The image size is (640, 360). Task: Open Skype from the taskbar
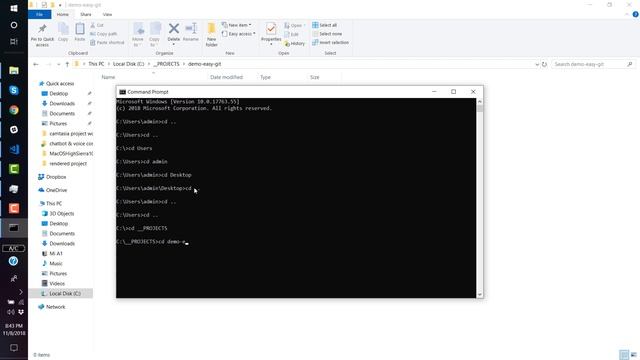point(13,90)
